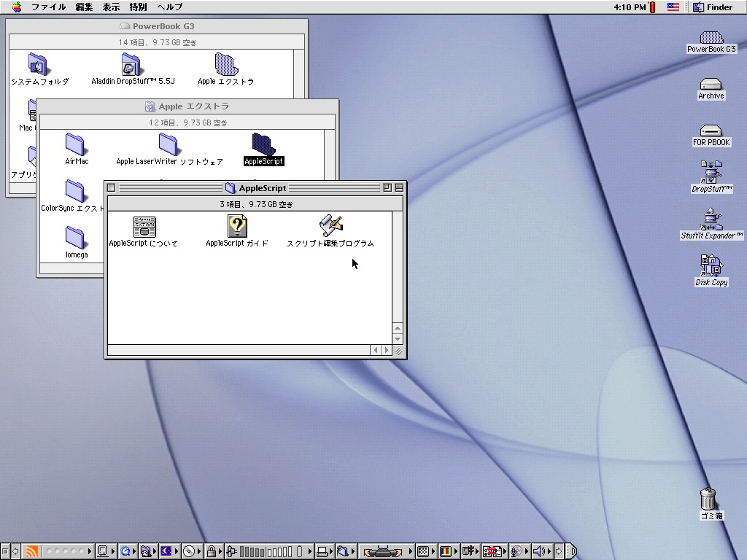Open popup arrow beside the speaker volume icon
Image resolution: width=747 pixels, height=560 pixels.
(549, 551)
